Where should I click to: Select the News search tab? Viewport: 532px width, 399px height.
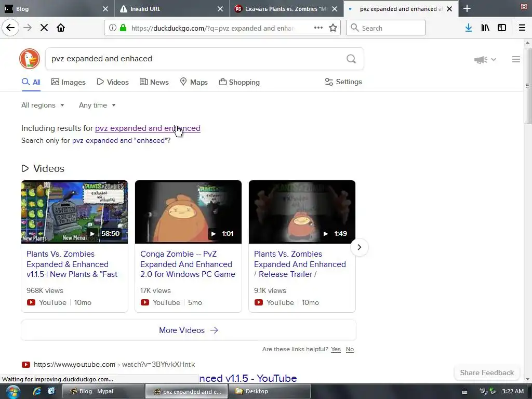154,82
